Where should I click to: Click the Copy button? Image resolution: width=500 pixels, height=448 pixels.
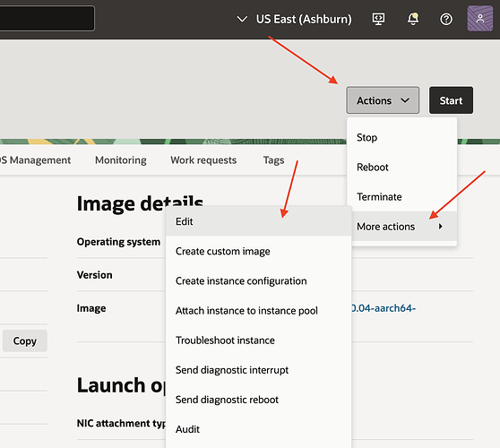pos(25,340)
